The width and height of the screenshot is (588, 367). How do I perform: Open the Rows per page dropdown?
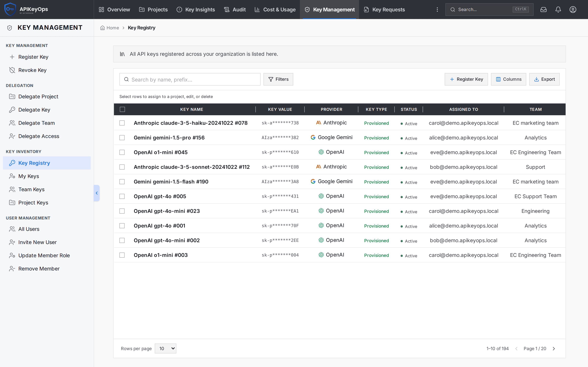point(165,348)
